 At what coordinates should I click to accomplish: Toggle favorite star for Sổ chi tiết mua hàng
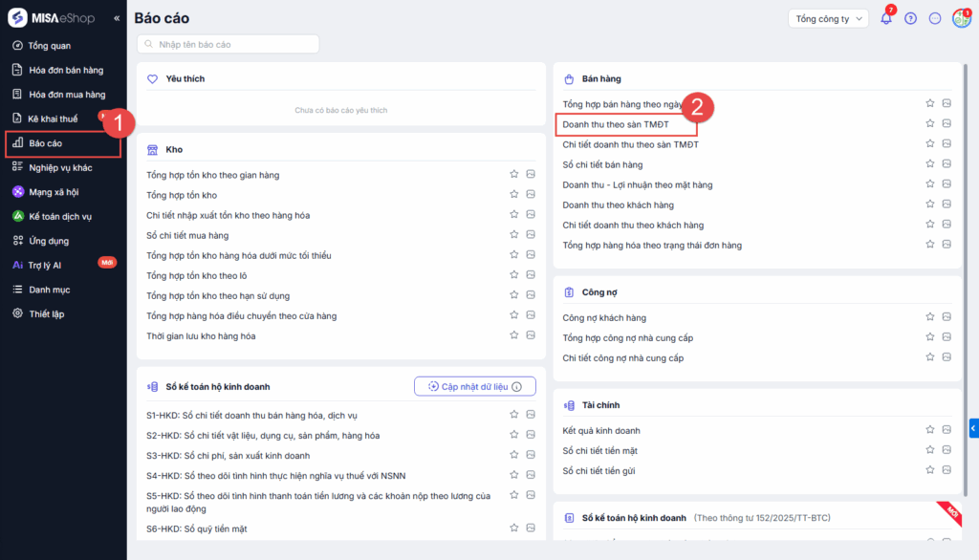click(513, 235)
